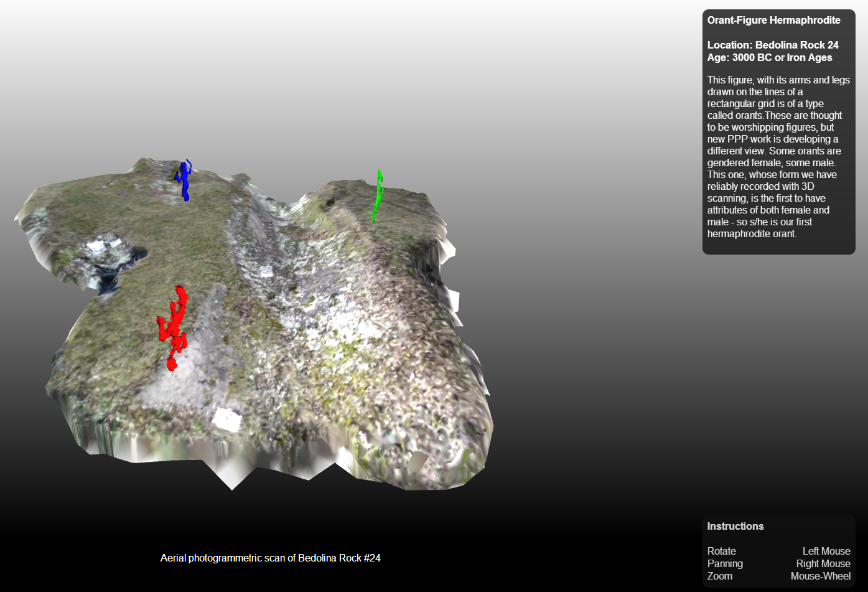The height and width of the screenshot is (592, 868).
Task: Click the Location: Bedolina Rock 24 line
Action: coord(772,45)
